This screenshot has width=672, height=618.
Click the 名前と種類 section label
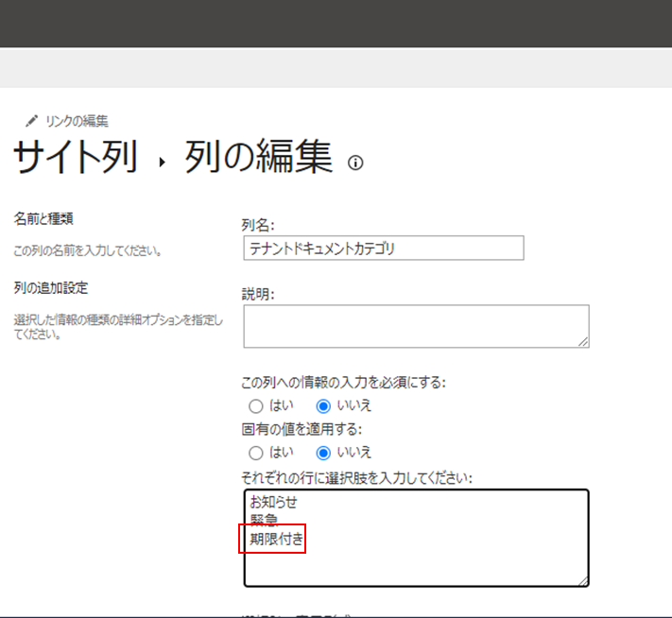(x=43, y=219)
